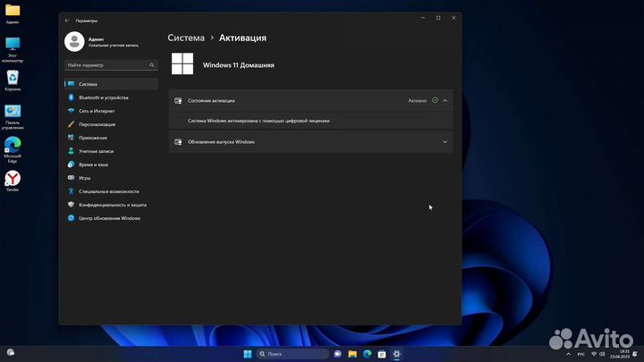Select the Корзина recycle bin icon

coord(13,80)
